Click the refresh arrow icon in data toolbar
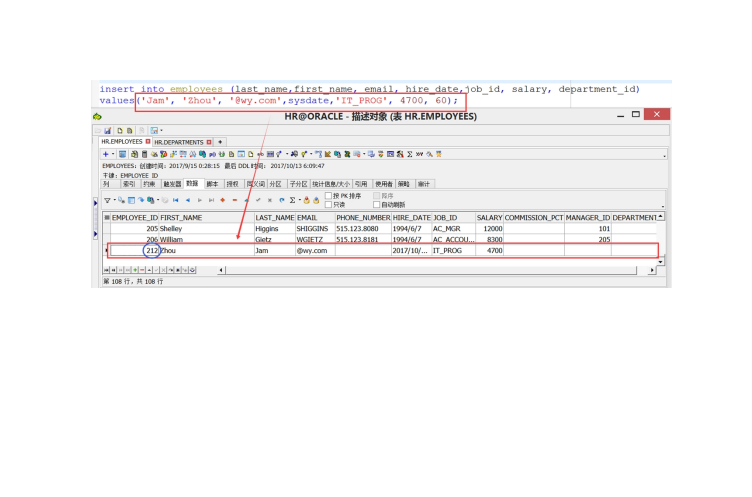Image resolution: width=752 pixels, height=497 pixels. pyautogui.click(x=282, y=201)
